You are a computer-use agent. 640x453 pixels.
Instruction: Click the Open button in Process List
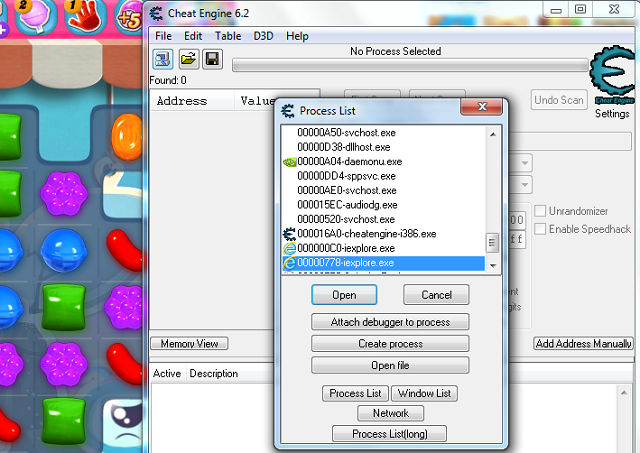[x=343, y=295]
